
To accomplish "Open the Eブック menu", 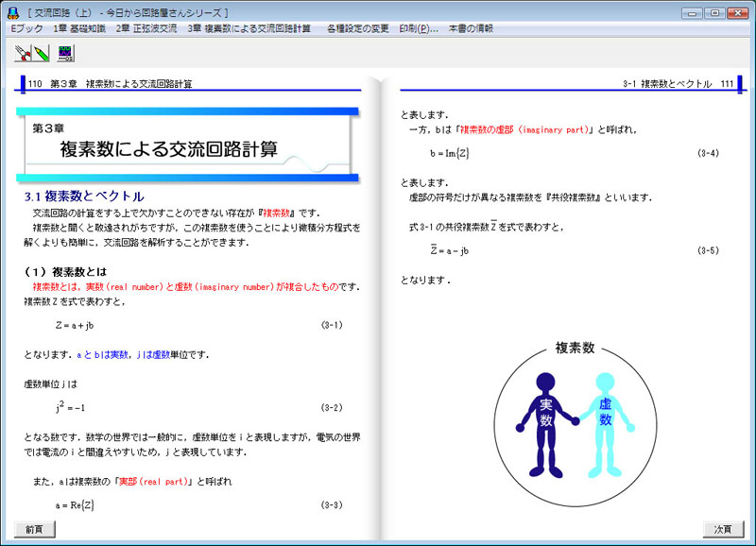I will click(x=27, y=28).
